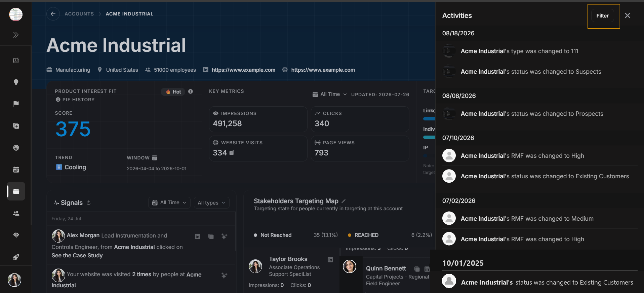Click the Impressions 491,258 metric card
This screenshot has width=644, height=293.
(258, 119)
